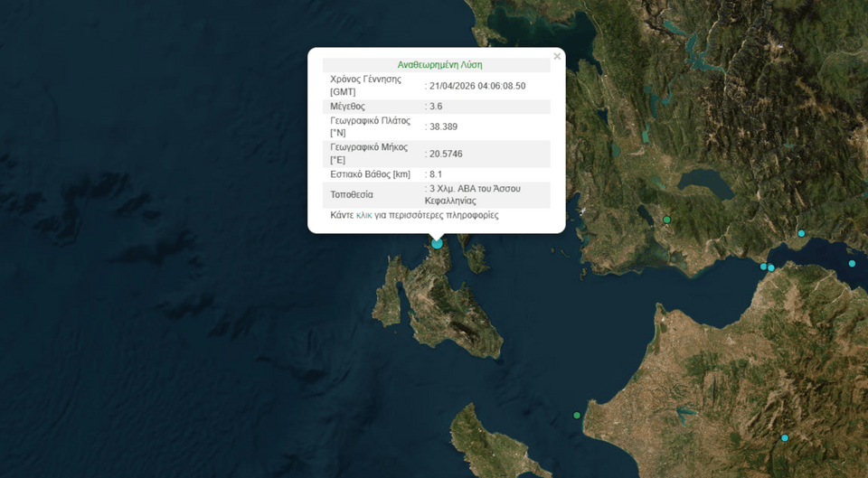The image size is (868, 478).
Task: Select cyan marker inland at bottom right
Action: click(x=785, y=438)
